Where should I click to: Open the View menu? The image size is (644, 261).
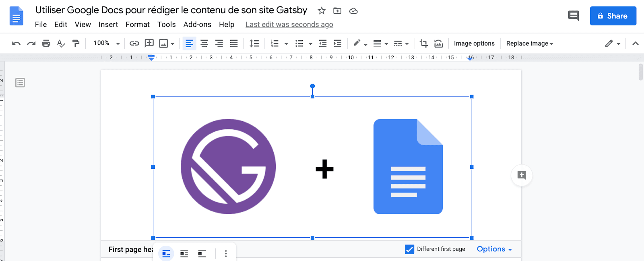[83, 25]
